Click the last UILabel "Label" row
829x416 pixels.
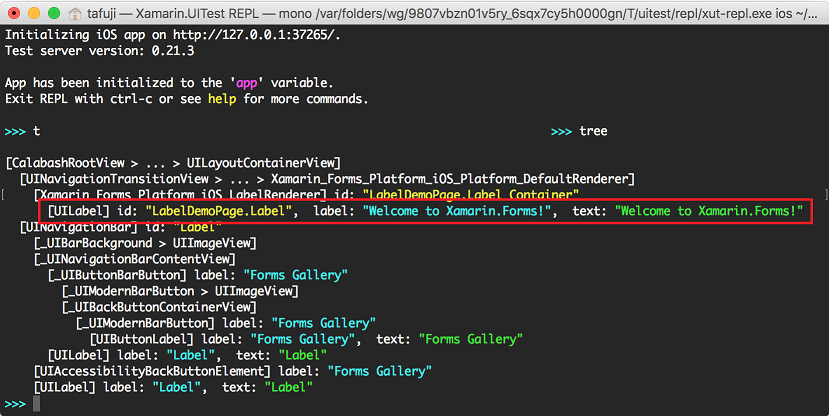coord(173,387)
